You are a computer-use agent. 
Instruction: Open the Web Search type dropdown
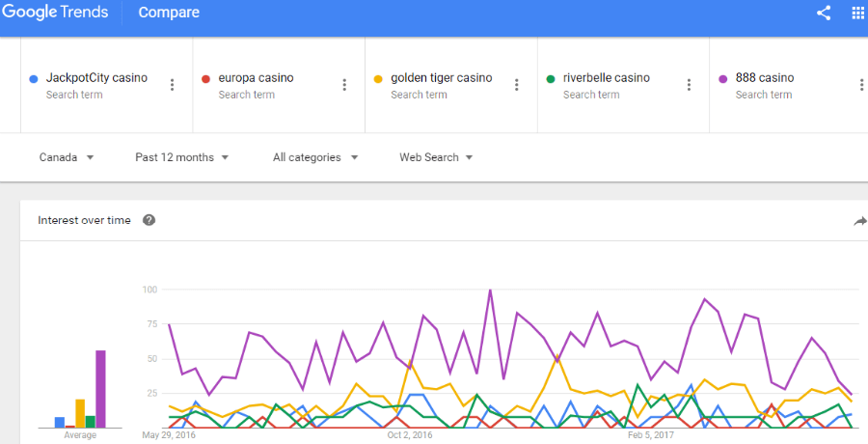(436, 157)
